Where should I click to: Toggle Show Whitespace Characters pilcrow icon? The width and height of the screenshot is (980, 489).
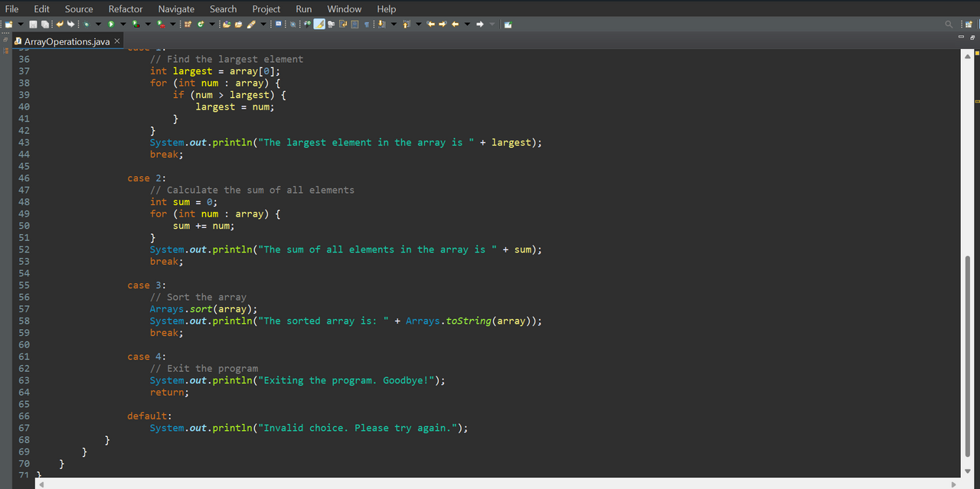point(366,24)
